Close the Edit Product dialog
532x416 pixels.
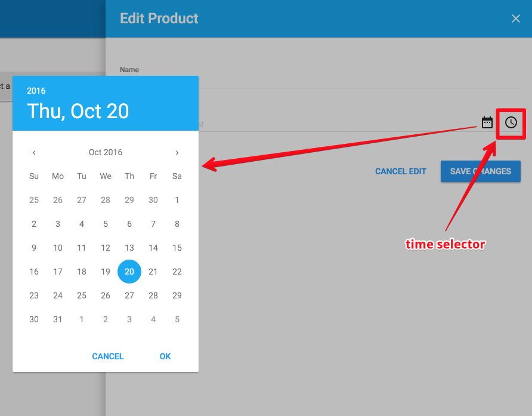[516, 19]
